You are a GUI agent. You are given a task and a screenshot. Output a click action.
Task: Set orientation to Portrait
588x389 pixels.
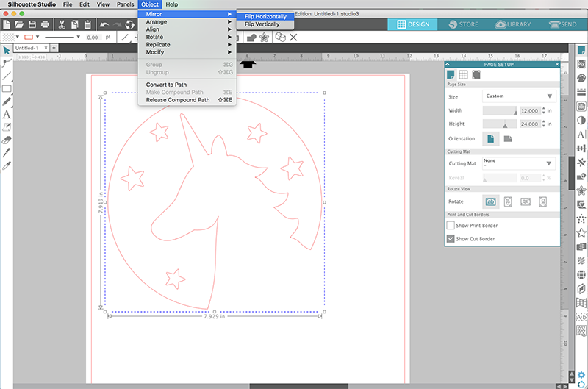[490, 139]
